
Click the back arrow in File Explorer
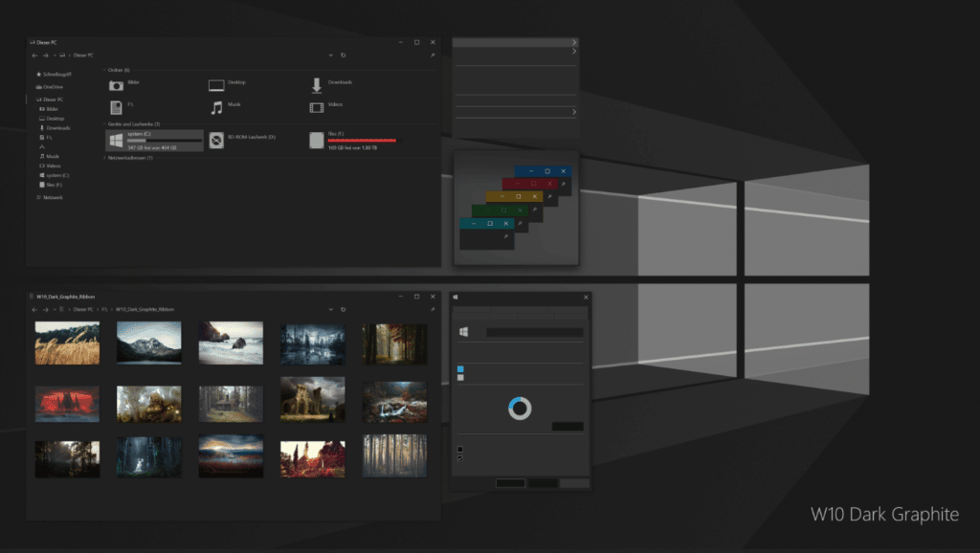coord(34,55)
